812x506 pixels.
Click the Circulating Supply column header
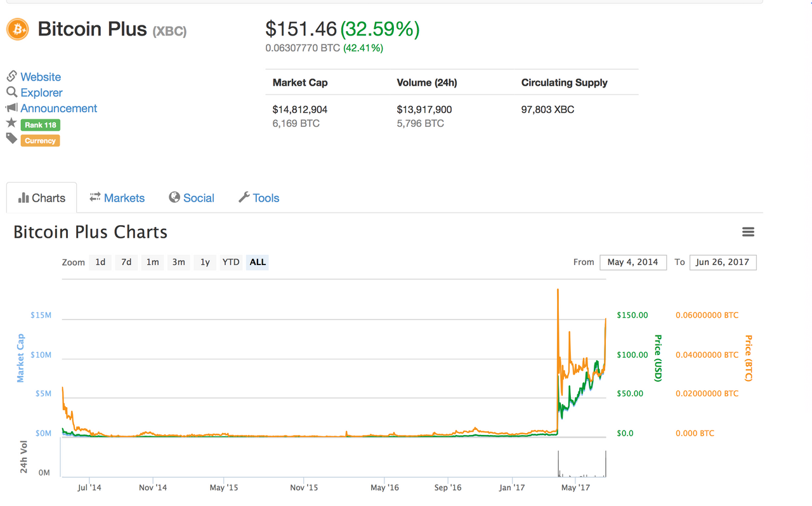565,82
